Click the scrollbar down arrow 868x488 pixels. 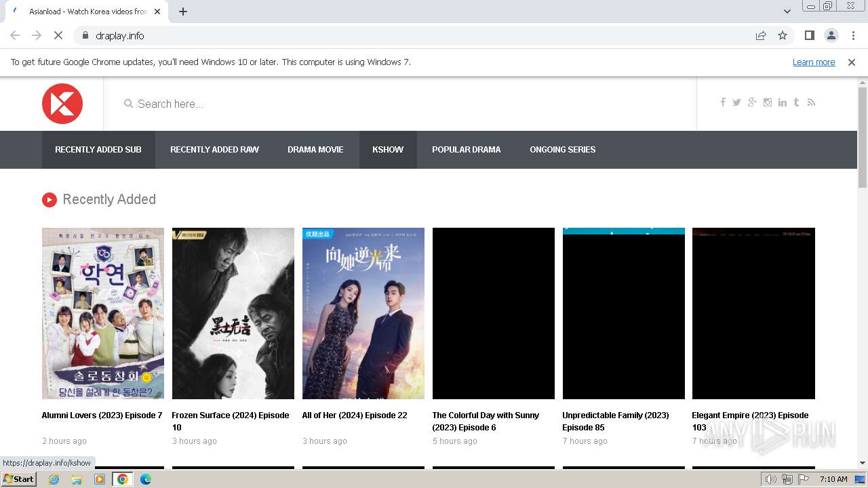pyautogui.click(x=863, y=463)
